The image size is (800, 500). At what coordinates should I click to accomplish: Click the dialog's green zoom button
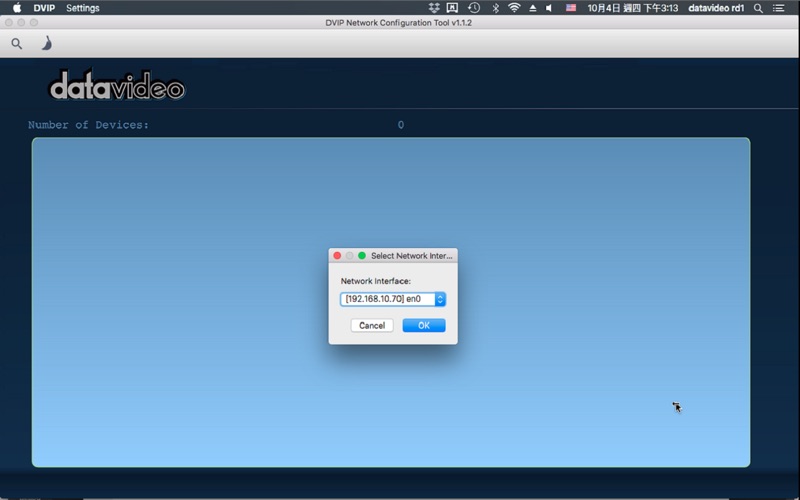pos(362,256)
